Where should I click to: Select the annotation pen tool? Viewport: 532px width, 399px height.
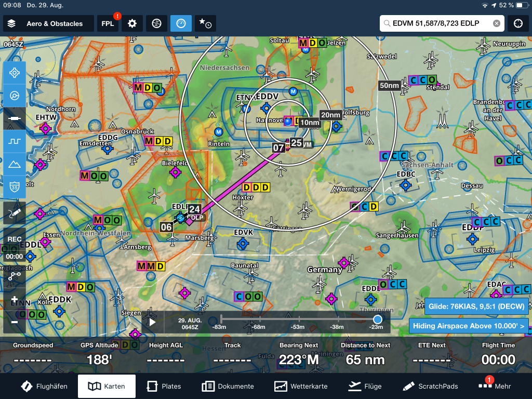click(15, 213)
